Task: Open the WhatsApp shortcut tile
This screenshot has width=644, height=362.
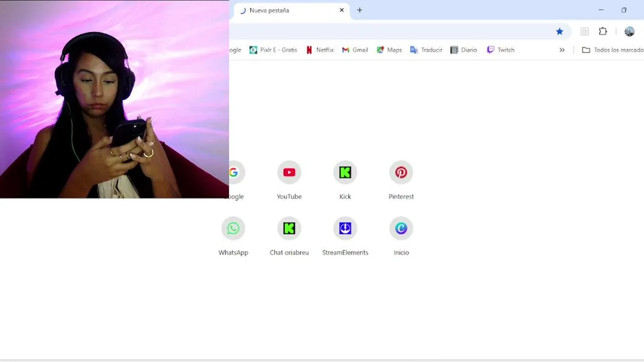Action: 233,237
